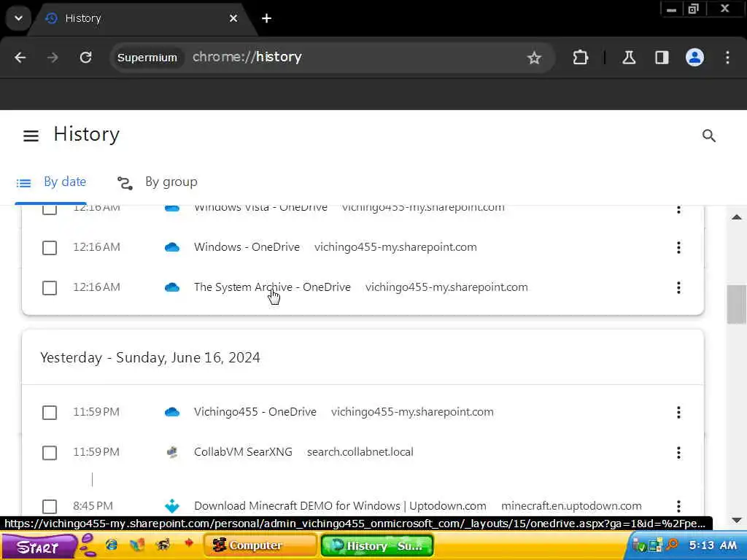Viewport: 747px width, 560px height.
Task: Click the 5:13 AM taskbar clock
Action: click(713, 545)
